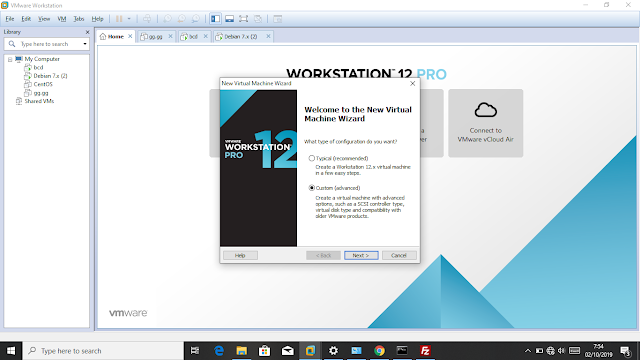Close the Debian 7.x (2) tab

(268, 36)
